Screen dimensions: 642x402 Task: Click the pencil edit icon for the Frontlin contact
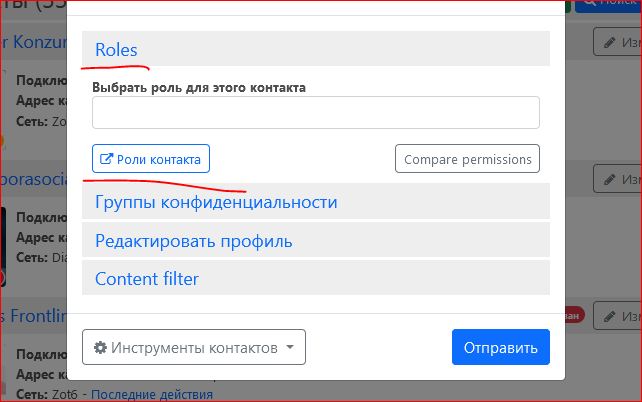pos(610,317)
